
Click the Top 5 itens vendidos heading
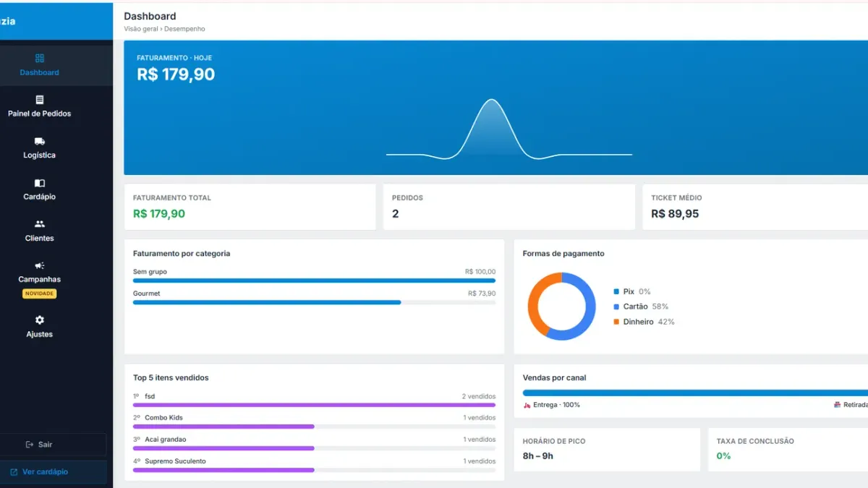click(x=171, y=378)
